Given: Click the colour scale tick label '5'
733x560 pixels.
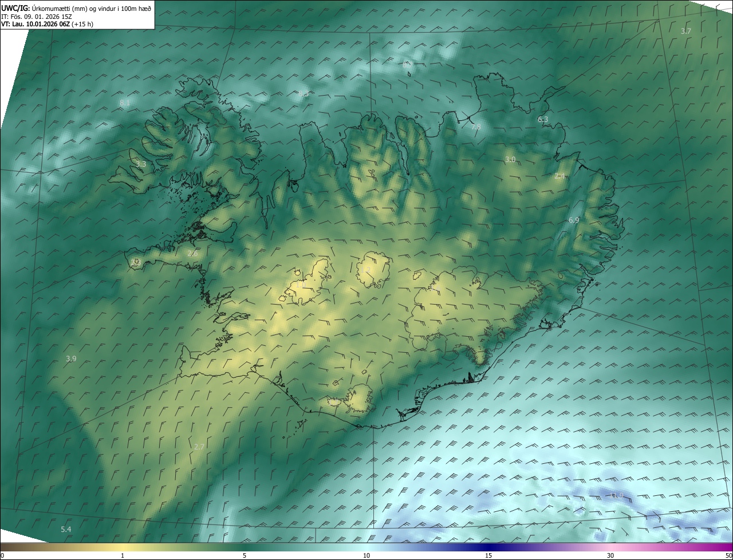Looking at the screenshot, I should (x=245, y=555).
